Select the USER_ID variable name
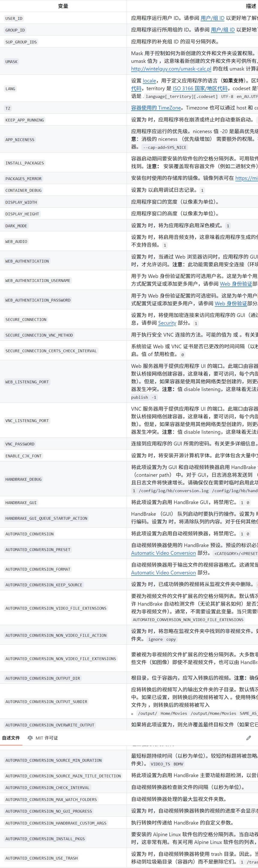The height and width of the screenshot is (868, 258). (14, 18)
